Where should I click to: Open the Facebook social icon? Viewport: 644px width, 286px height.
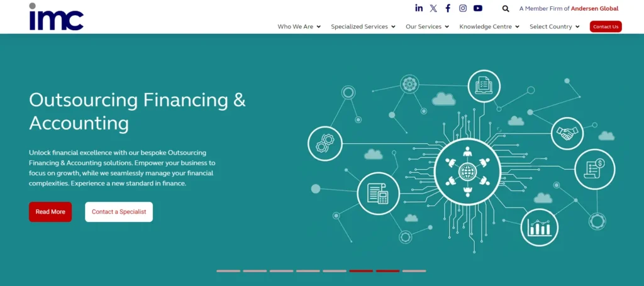click(x=448, y=8)
